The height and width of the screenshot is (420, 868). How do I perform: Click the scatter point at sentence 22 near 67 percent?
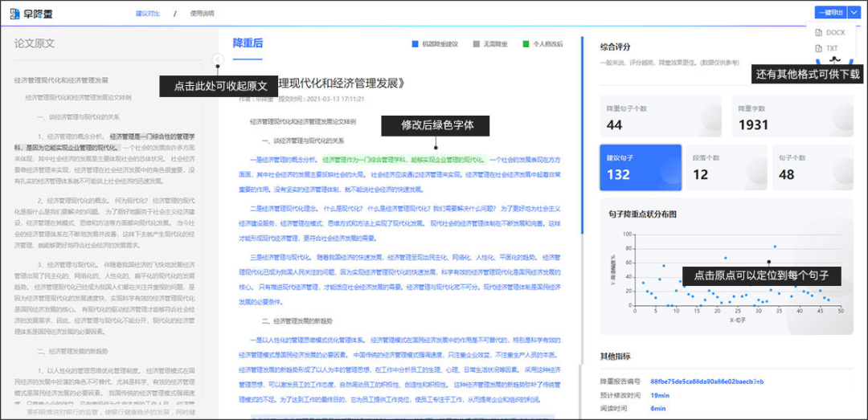point(725,258)
